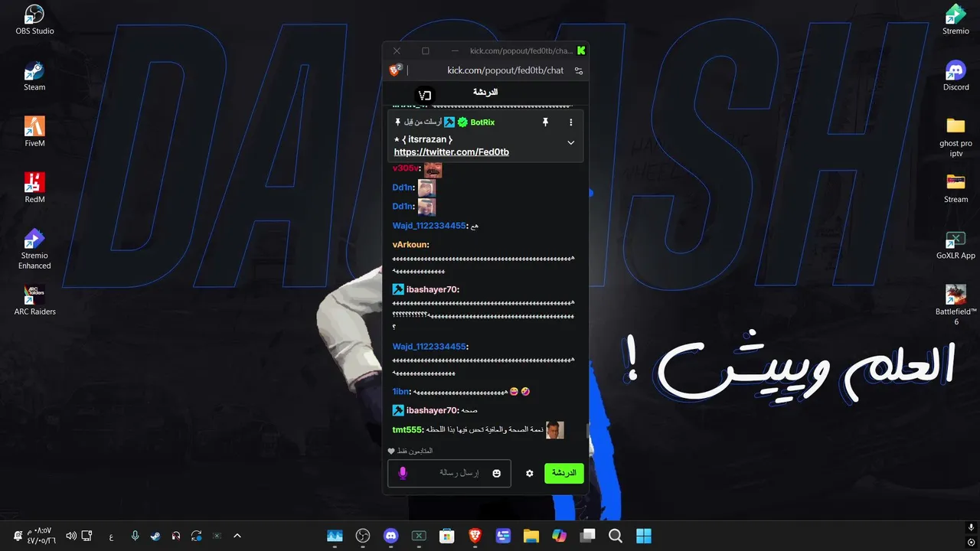Image resolution: width=980 pixels, height=551 pixels.
Task: Open the emoji picker in message box
Action: 496,474
